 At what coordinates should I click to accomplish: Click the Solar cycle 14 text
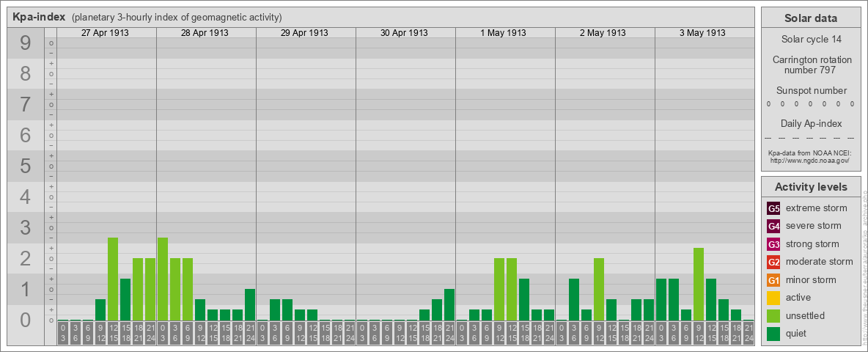pyautogui.click(x=810, y=40)
